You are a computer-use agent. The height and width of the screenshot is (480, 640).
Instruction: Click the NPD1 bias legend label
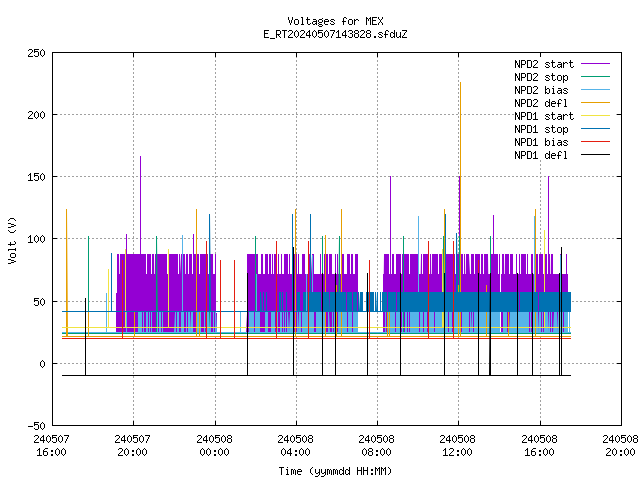pos(541,142)
